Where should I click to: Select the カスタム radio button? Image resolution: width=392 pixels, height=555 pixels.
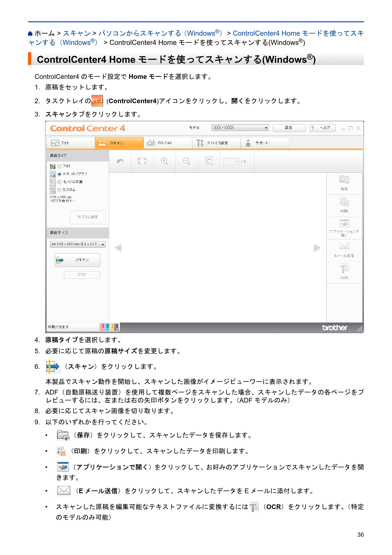(x=59, y=190)
